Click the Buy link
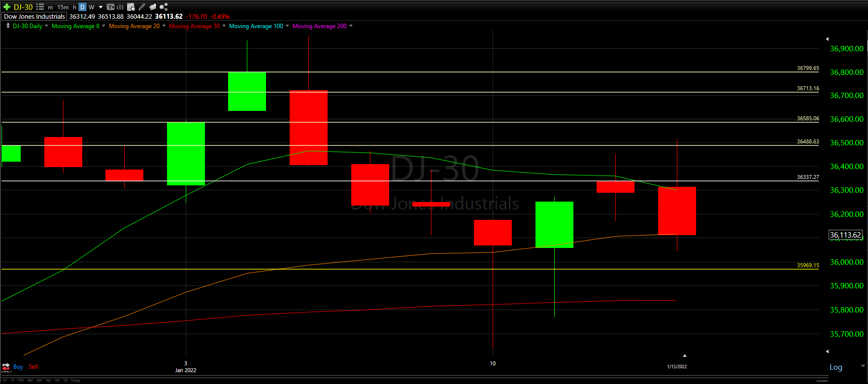 point(18,367)
